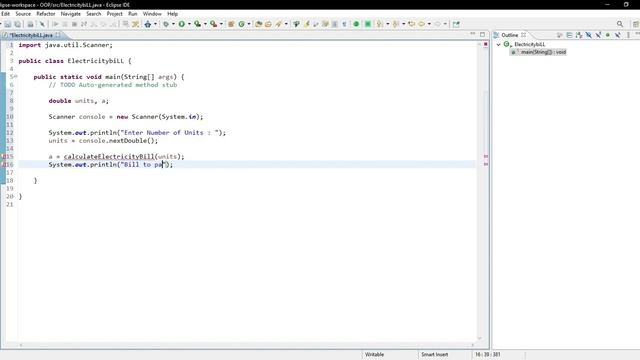
Task: Run the program with the green Run icon
Action: [182, 24]
